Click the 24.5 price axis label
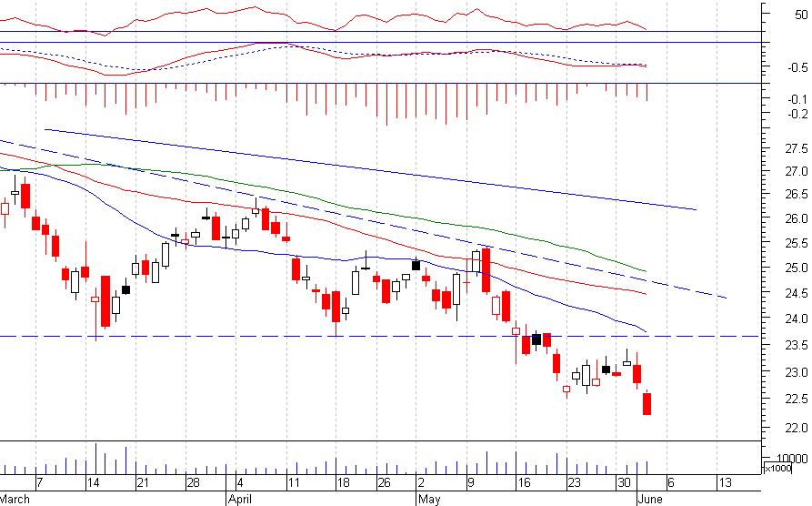This screenshot has width=812, height=506. (x=796, y=293)
